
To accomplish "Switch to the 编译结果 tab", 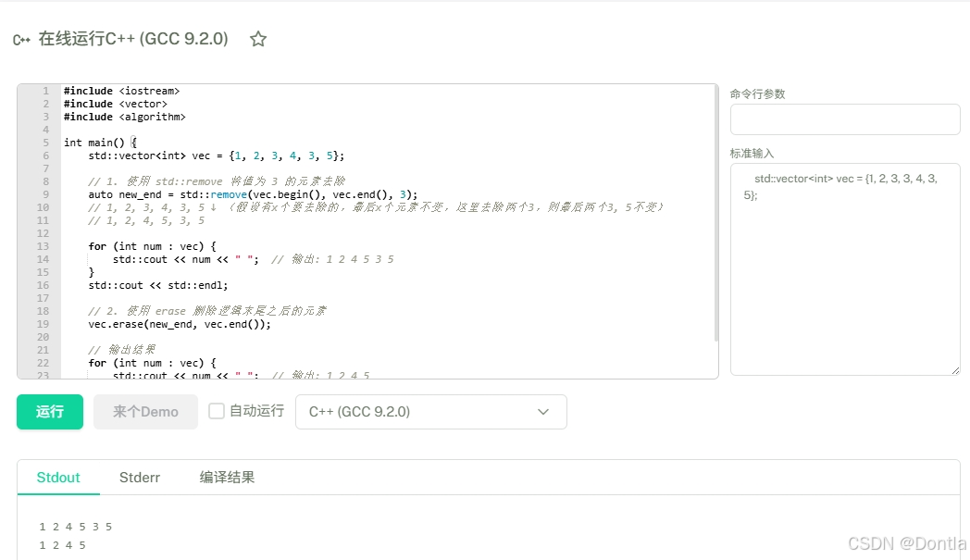I will 227,477.
